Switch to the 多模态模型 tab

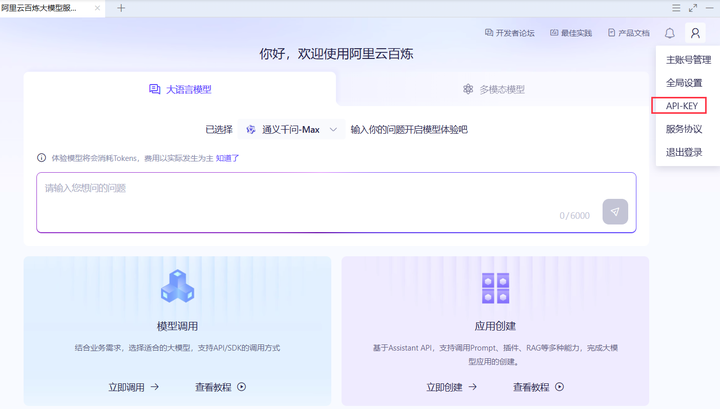point(493,89)
